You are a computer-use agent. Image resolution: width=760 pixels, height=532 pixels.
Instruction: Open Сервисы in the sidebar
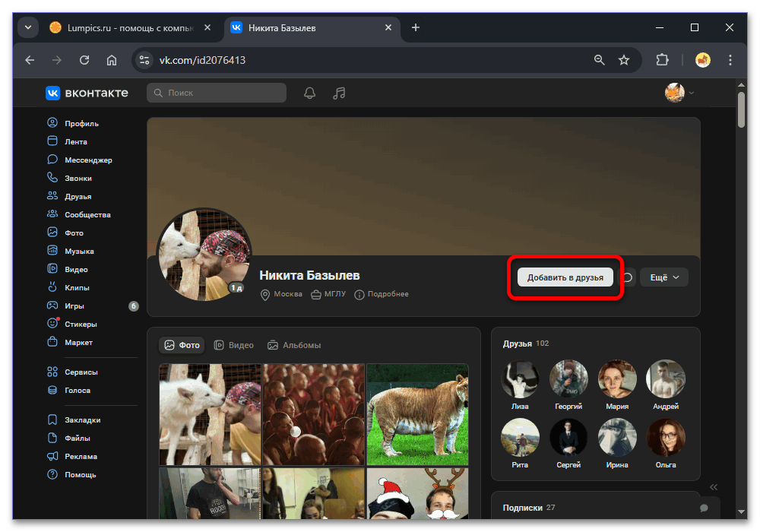pos(72,372)
